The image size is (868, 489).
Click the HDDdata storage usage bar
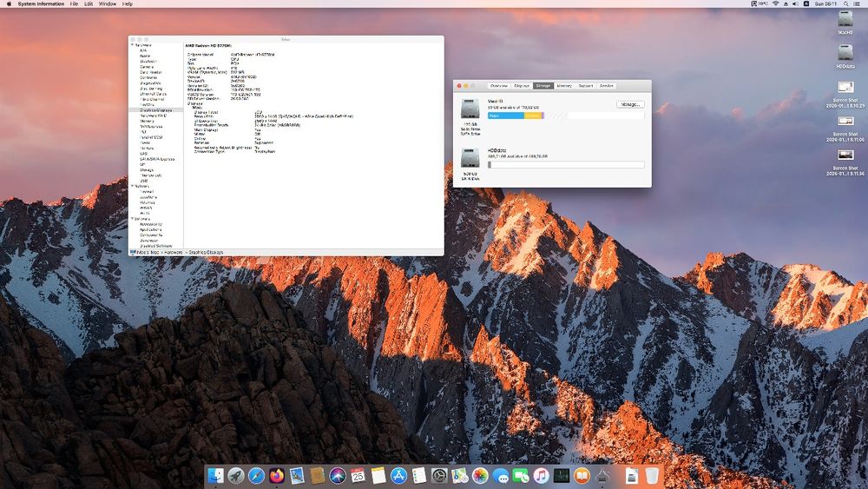(x=566, y=164)
